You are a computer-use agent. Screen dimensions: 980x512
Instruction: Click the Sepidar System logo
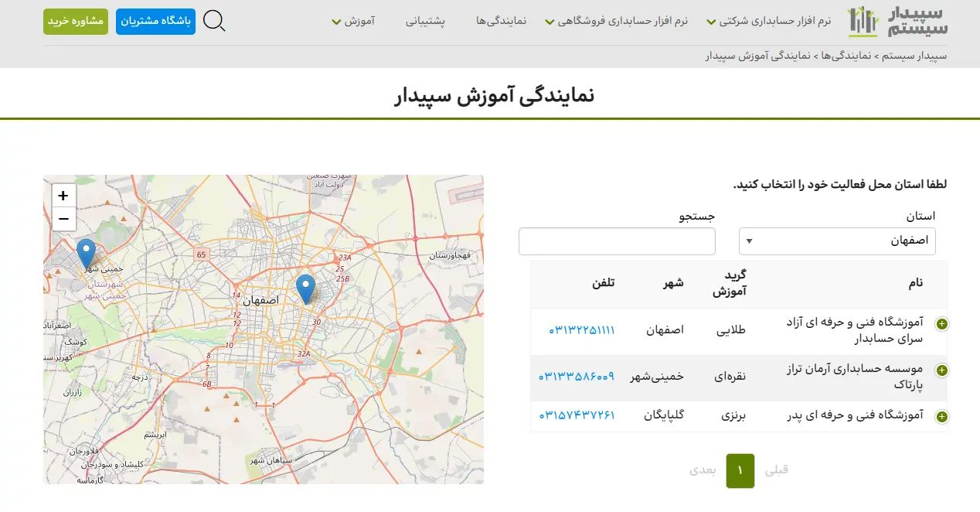[897, 22]
